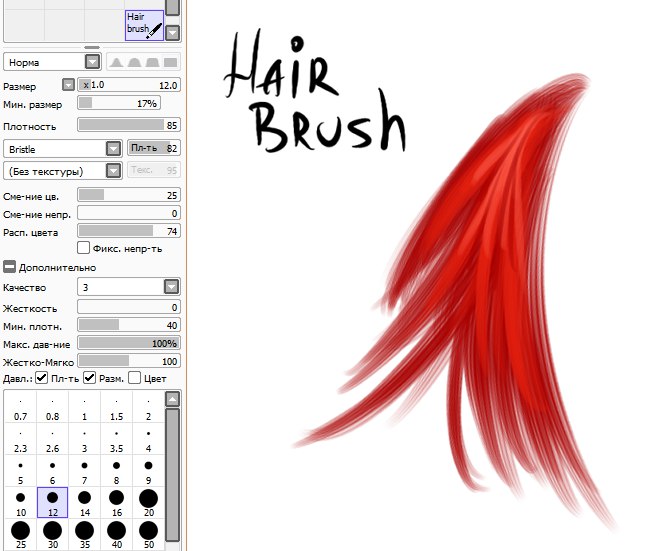Select brush size 2
The image size is (650, 551).
tap(148, 408)
